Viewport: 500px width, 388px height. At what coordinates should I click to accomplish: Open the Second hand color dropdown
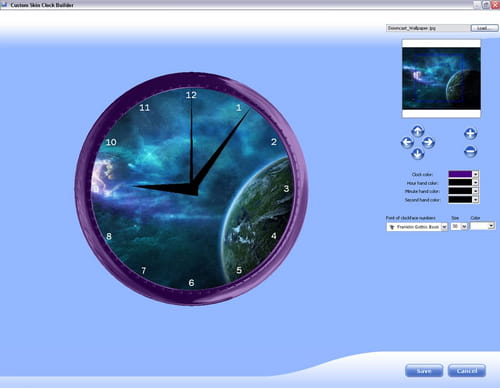coord(476,200)
